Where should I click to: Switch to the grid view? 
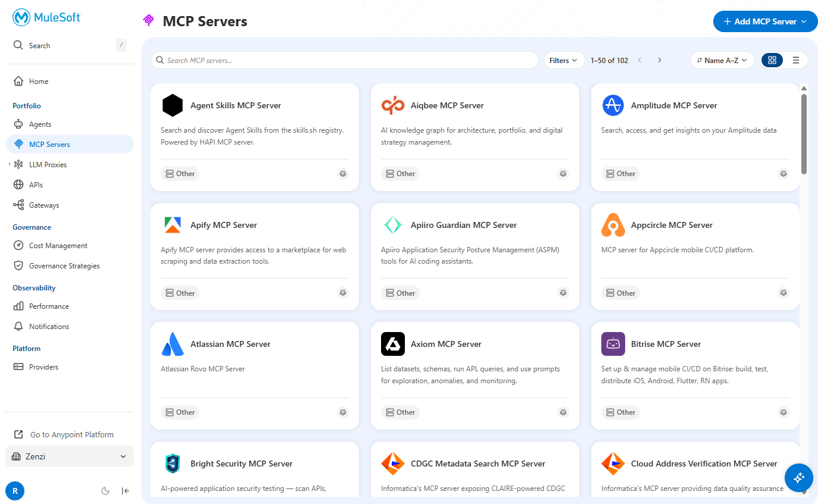pyautogui.click(x=772, y=60)
